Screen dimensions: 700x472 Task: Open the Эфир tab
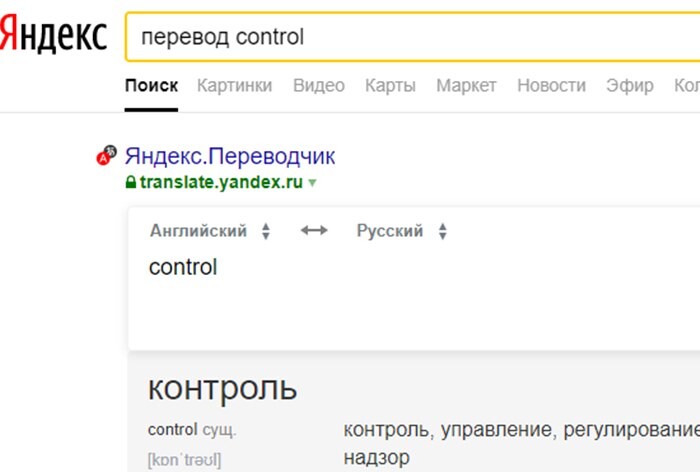point(630,85)
